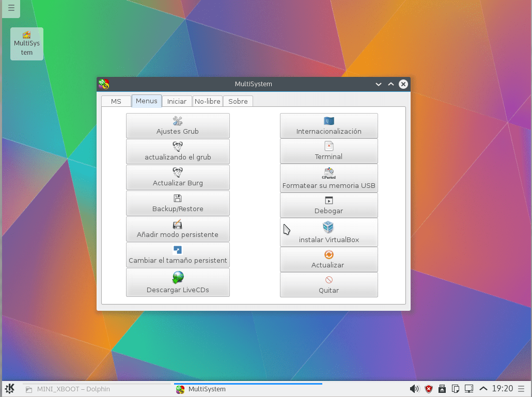Switch to MINI_XBOOT Dolphin taskbar entry
The width and height of the screenshot is (532, 397).
point(98,389)
